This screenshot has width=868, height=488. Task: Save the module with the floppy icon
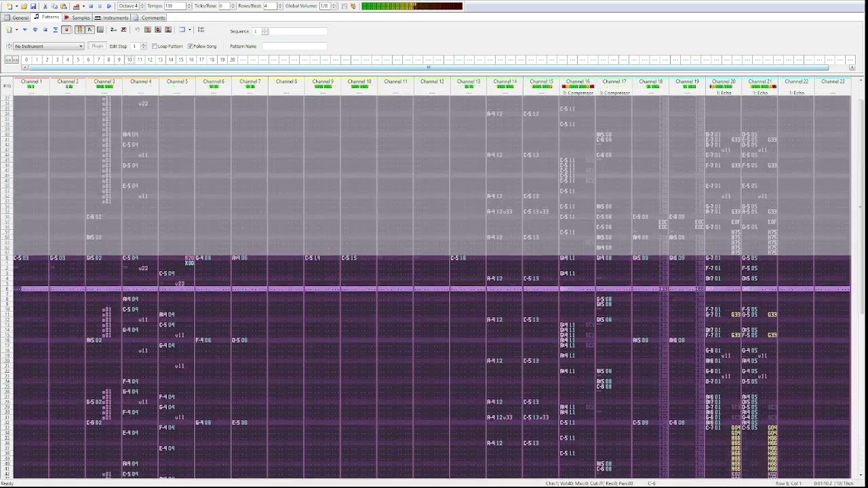coord(33,6)
